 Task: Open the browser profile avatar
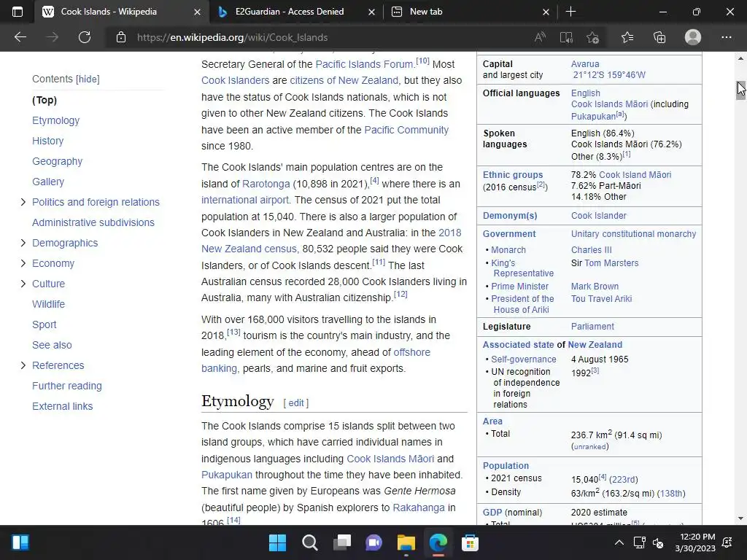tap(693, 37)
